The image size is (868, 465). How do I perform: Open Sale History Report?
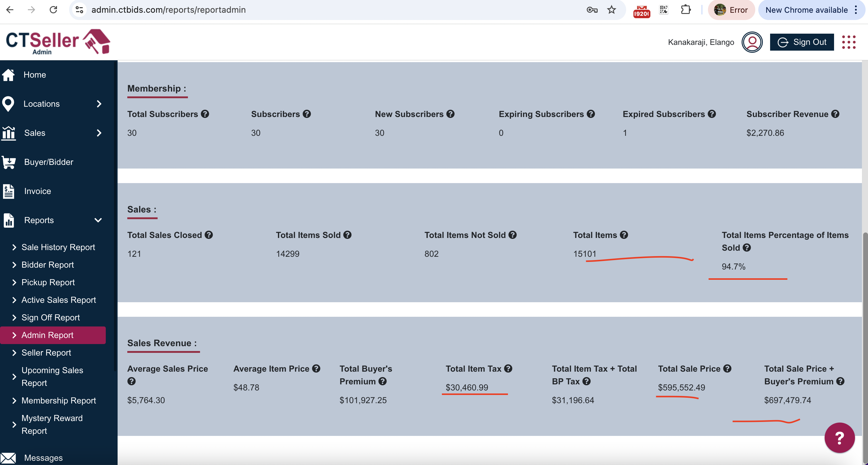coord(58,247)
